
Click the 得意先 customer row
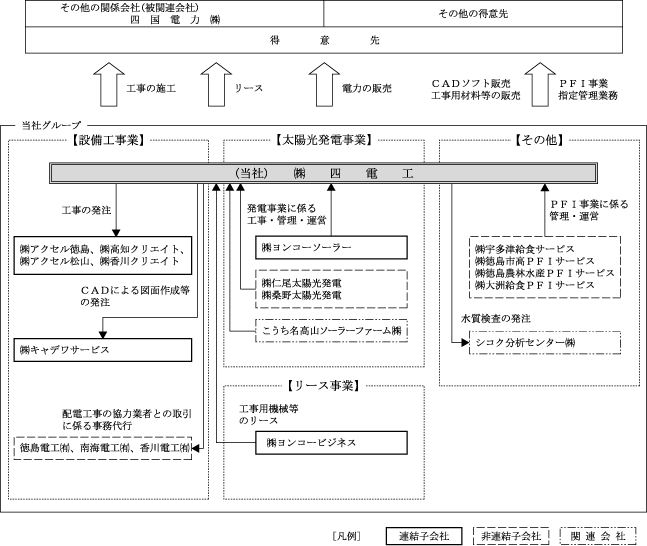click(x=324, y=40)
